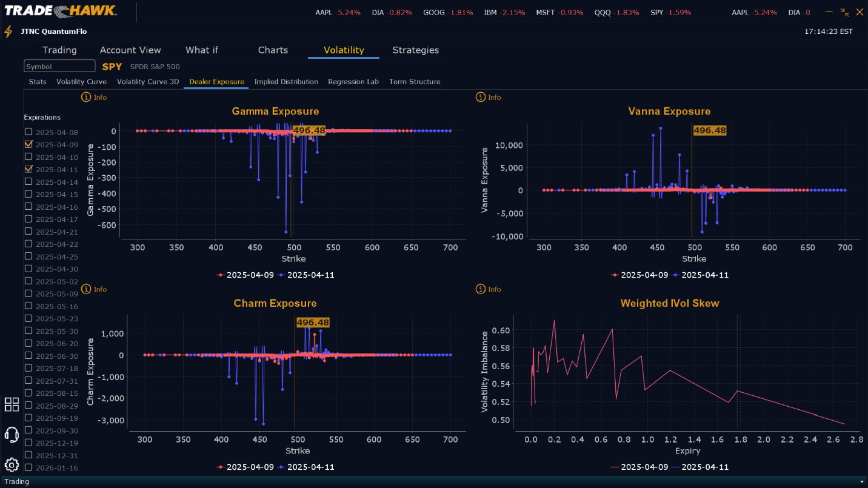Click the headset support icon
Viewport: 868px width, 488px height.
coord(12,435)
